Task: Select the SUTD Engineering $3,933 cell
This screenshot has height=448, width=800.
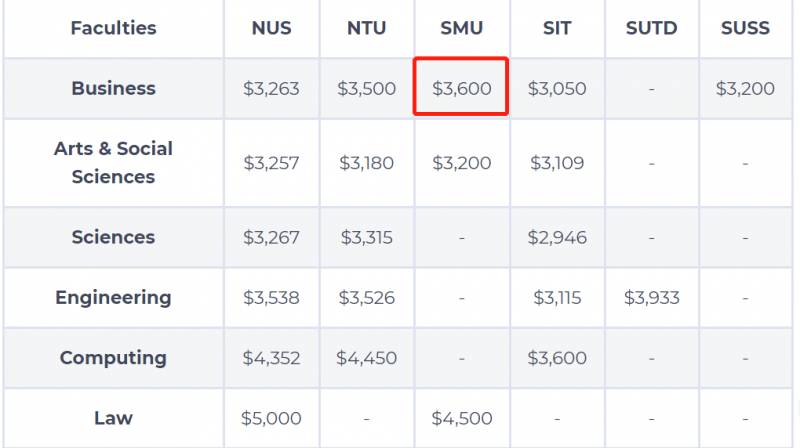Action: 651,297
